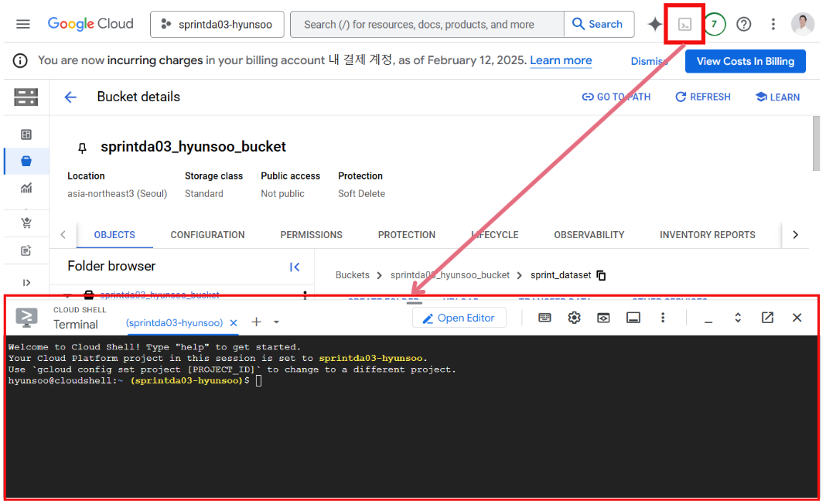Open the sprintda03-hyunsoo project picker

click(x=217, y=24)
